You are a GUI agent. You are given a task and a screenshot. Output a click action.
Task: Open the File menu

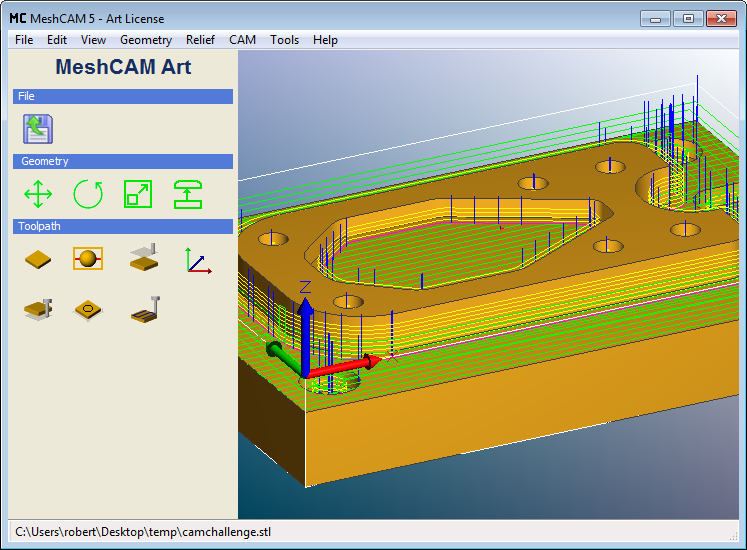pyautogui.click(x=24, y=40)
